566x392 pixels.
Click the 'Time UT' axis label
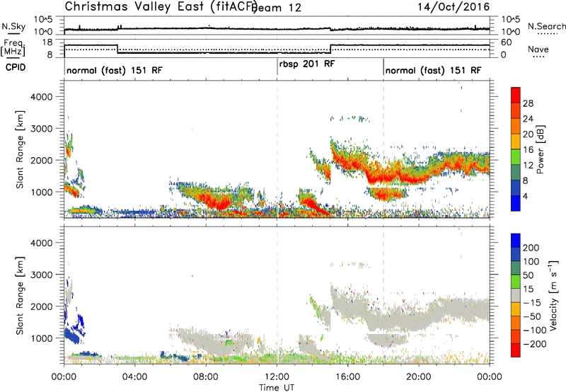[277, 388]
